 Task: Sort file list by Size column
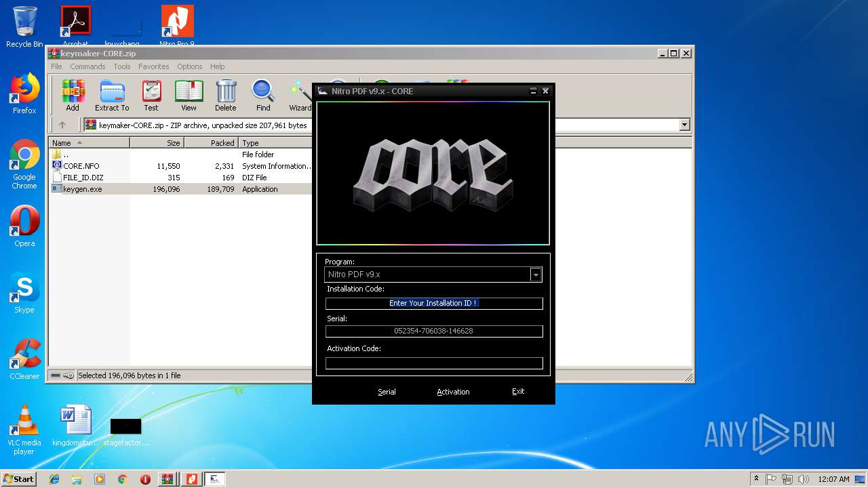[157, 143]
